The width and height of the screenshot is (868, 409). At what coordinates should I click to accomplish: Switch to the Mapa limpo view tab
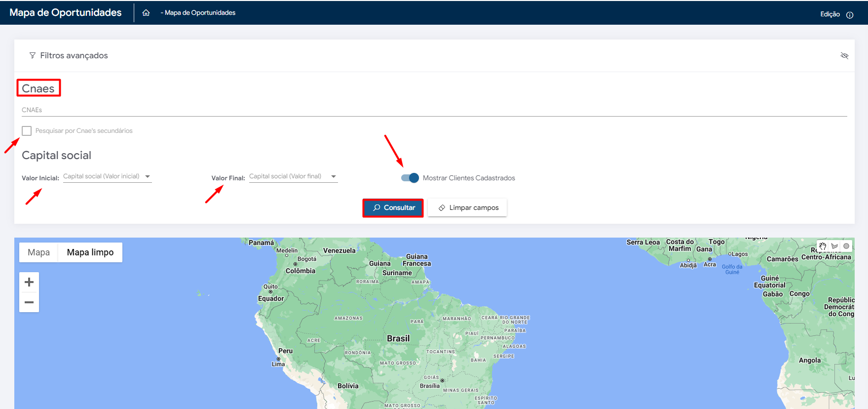[90, 252]
